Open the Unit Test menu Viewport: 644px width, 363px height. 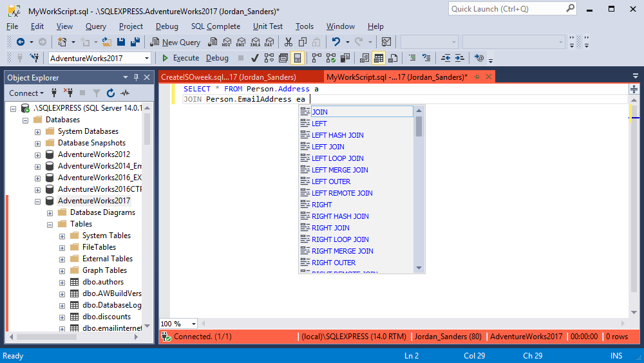(x=268, y=26)
